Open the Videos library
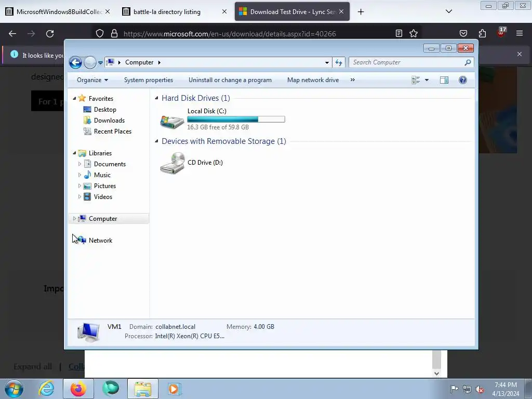The width and height of the screenshot is (532, 399). pyautogui.click(x=103, y=197)
